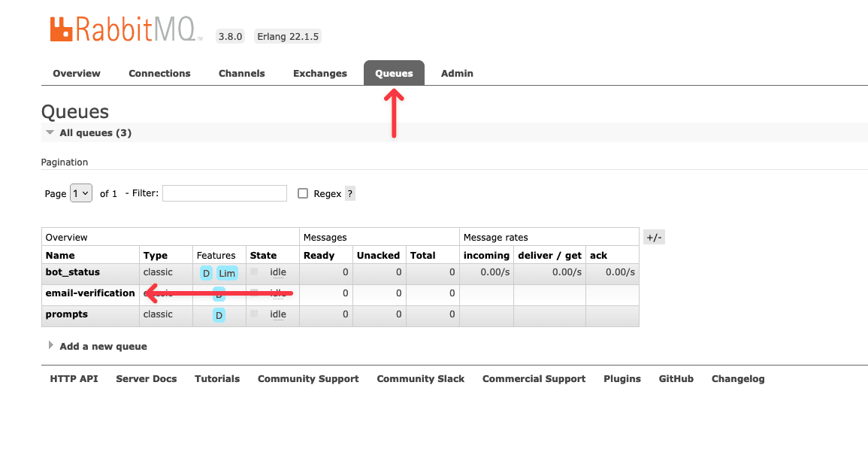This screenshot has width=868, height=452.
Task: Click the HTTP API footer link
Action: (x=74, y=379)
